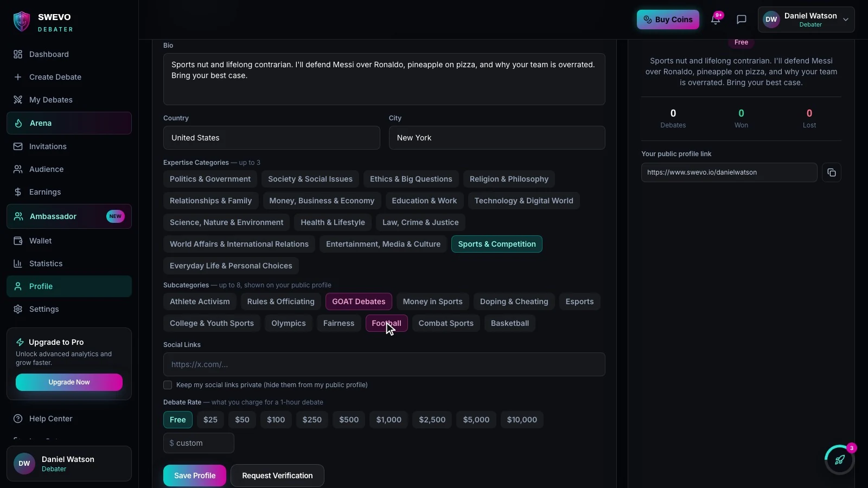
Task: Expand the Daniel Watson account dropdown chevron
Action: tap(846, 20)
